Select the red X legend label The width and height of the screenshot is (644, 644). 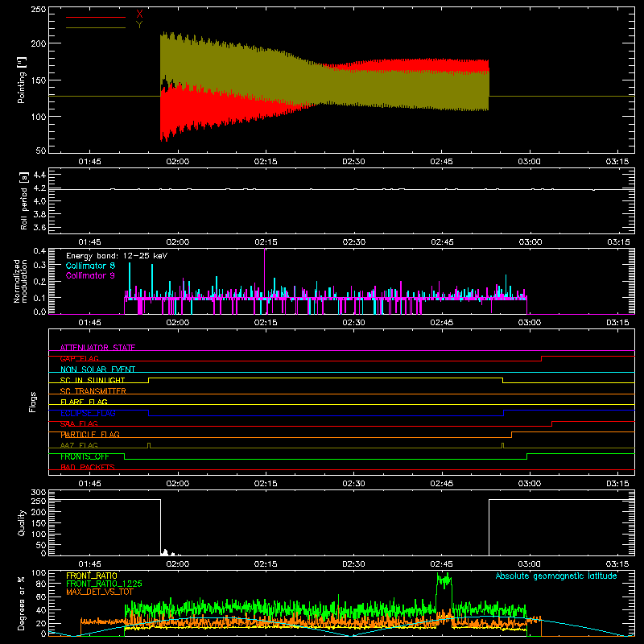point(139,14)
